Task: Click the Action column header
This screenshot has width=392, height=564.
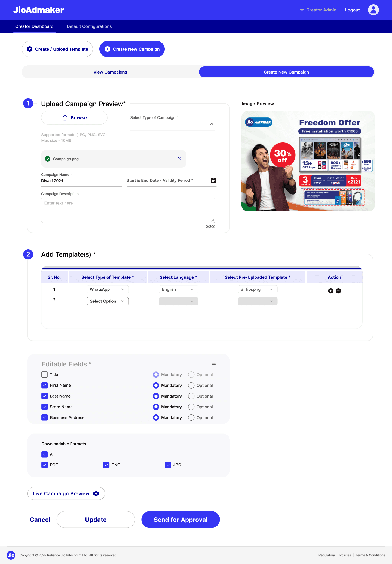Action: (x=334, y=277)
